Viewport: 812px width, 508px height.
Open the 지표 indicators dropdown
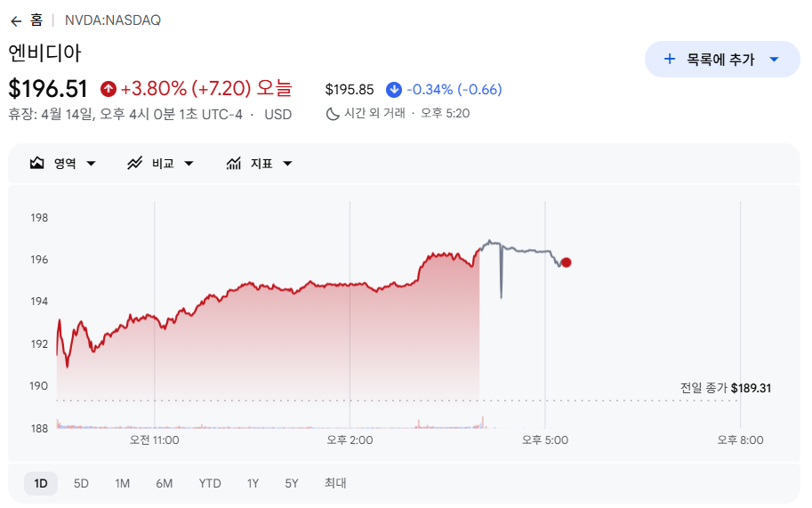pos(287,164)
